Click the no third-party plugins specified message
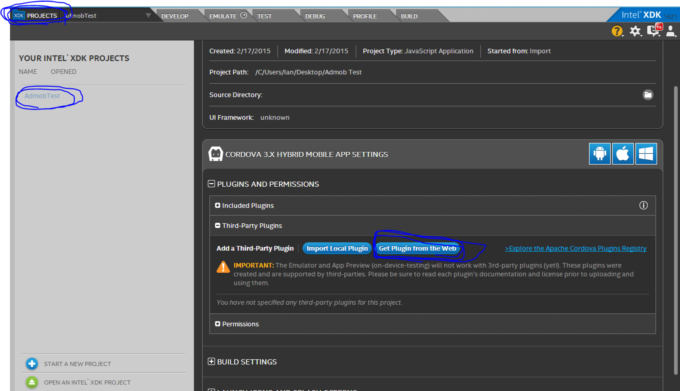Screen dimensions: 680x391 click(309, 303)
